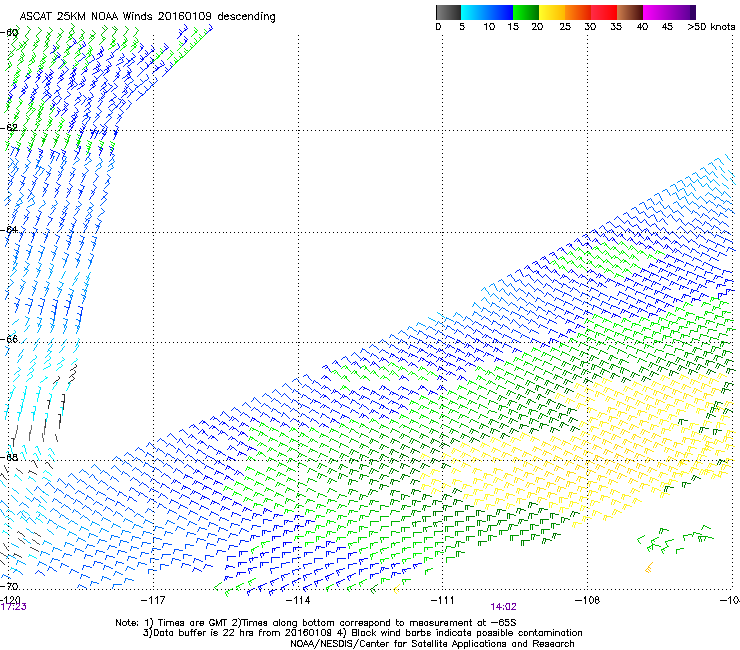The width and height of the screenshot is (740, 650).
Task: Click the -70 latitude label
Action: click(x=10, y=586)
